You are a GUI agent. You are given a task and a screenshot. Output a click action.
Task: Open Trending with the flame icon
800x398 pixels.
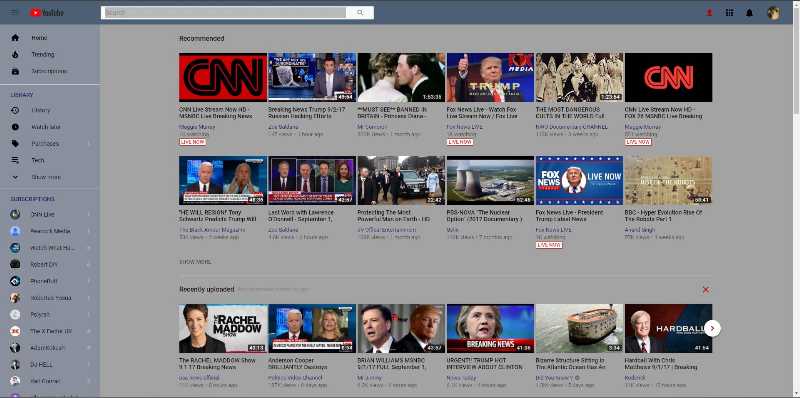[x=50, y=55]
